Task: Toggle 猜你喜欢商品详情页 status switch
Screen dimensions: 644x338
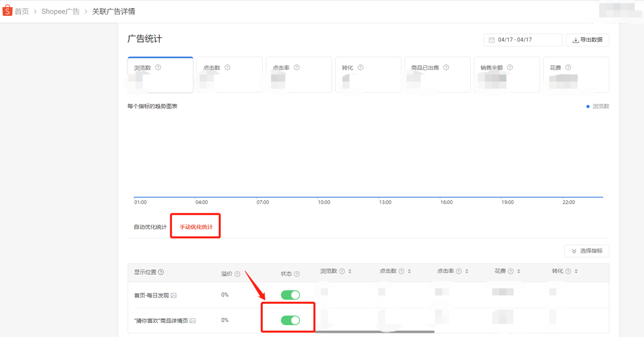Action: 290,321
